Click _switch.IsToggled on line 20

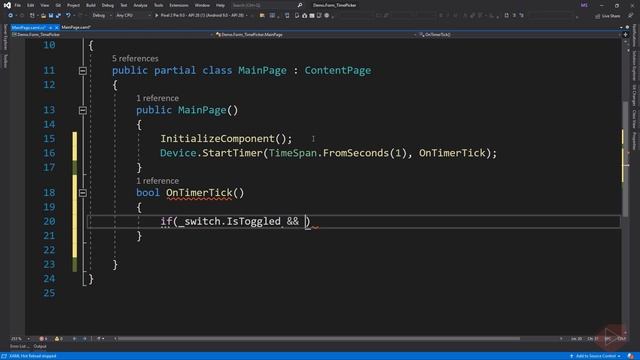(x=230, y=221)
